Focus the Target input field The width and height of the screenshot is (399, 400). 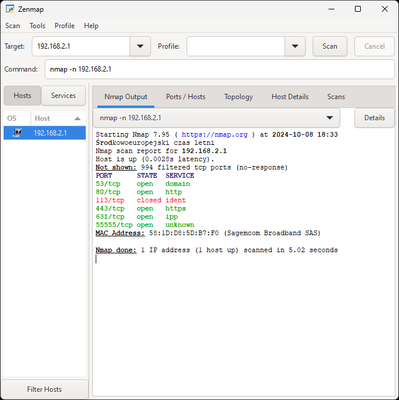point(81,46)
